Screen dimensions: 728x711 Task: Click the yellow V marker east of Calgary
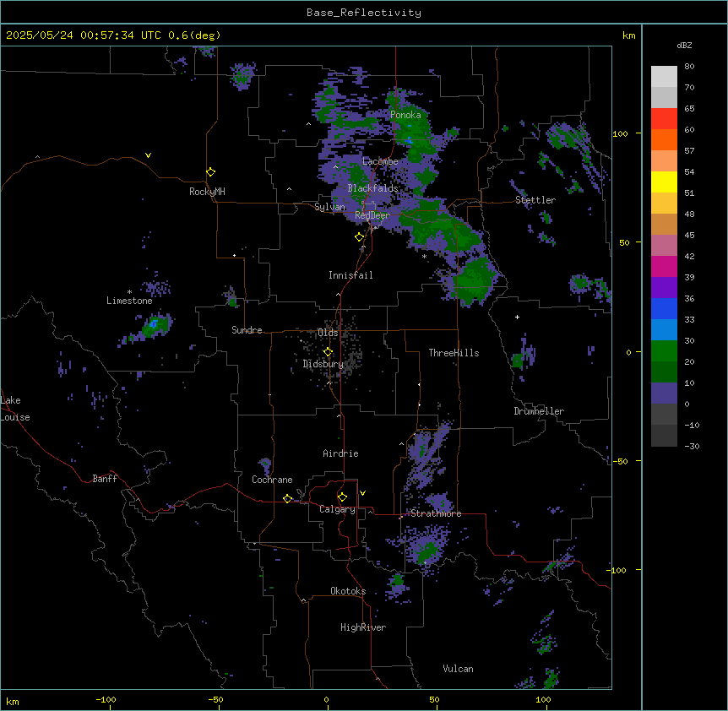tap(362, 493)
